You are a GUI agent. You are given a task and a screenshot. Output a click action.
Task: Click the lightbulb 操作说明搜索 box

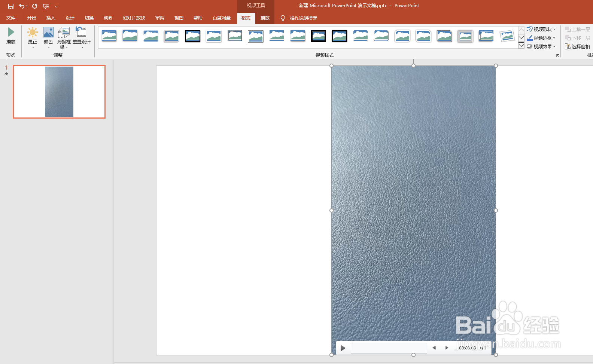[x=299, y=18]
